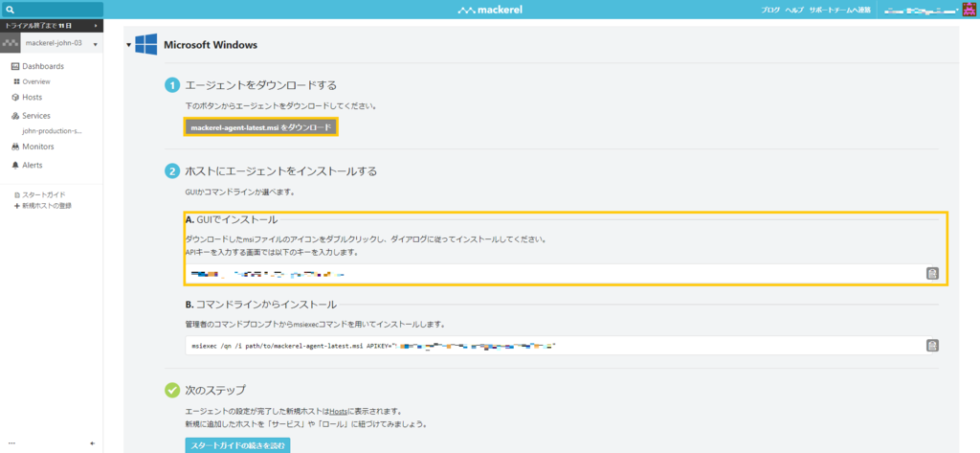Download mackerel-agent-latest.msi via the button

[261, 127]
